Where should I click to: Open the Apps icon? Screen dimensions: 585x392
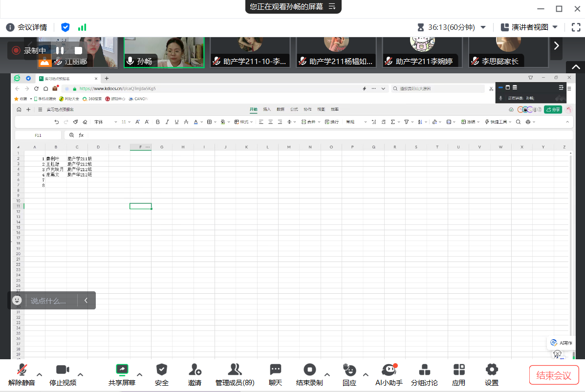458,370
